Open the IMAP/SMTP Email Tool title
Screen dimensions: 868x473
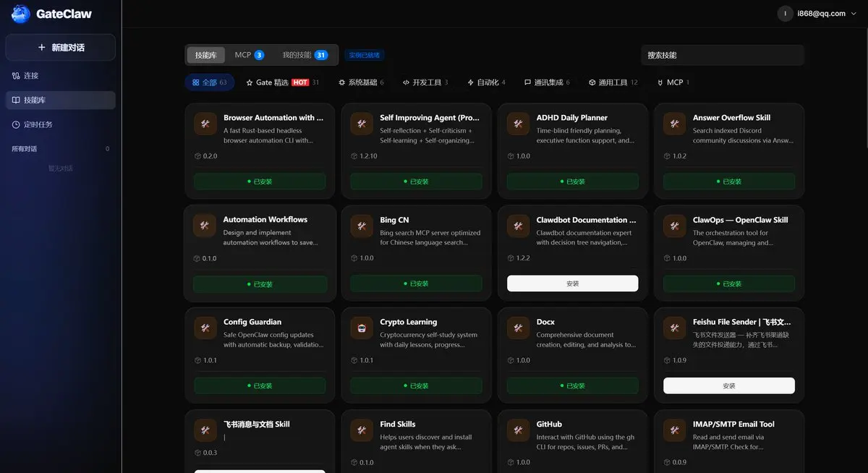coord(733,424)
